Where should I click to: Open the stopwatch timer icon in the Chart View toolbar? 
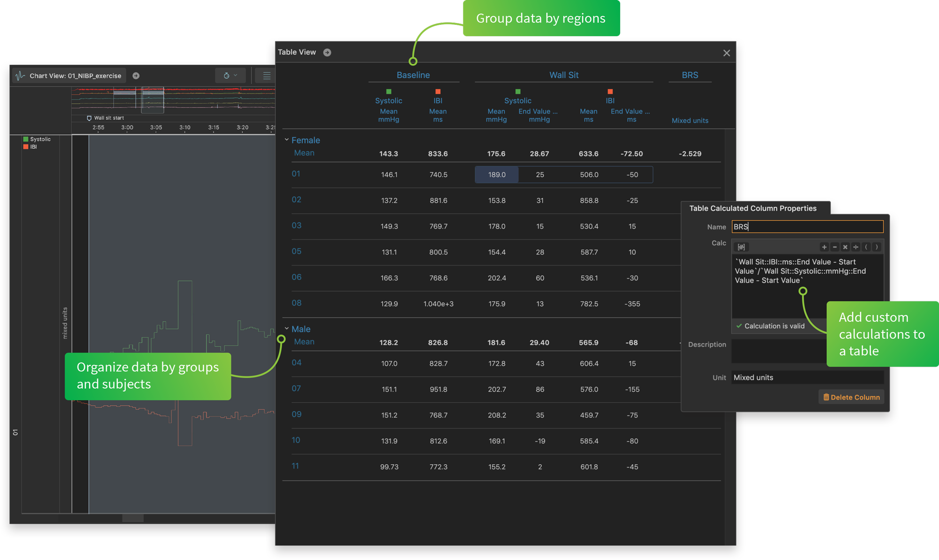click(x=227, y=75)
